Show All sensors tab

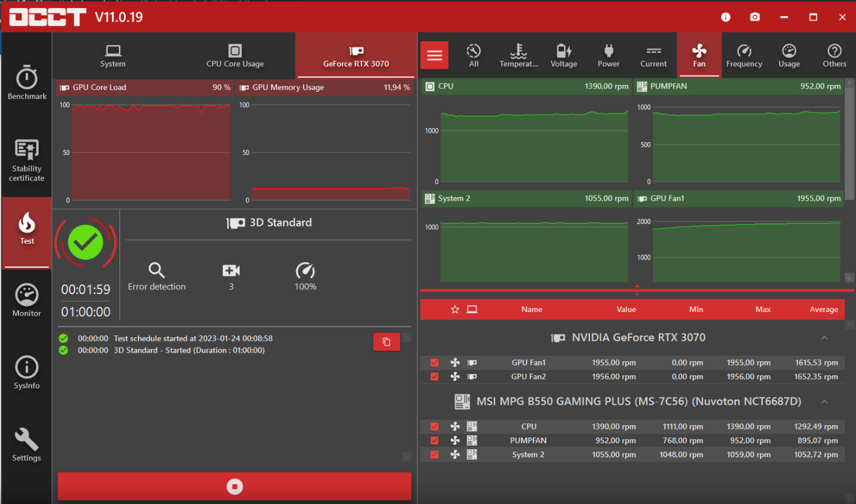coord(474,55)
